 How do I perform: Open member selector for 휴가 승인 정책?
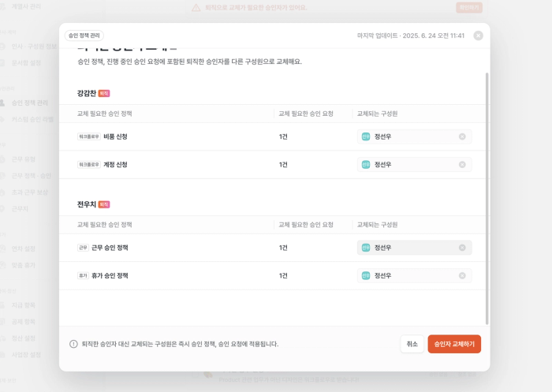414,275
